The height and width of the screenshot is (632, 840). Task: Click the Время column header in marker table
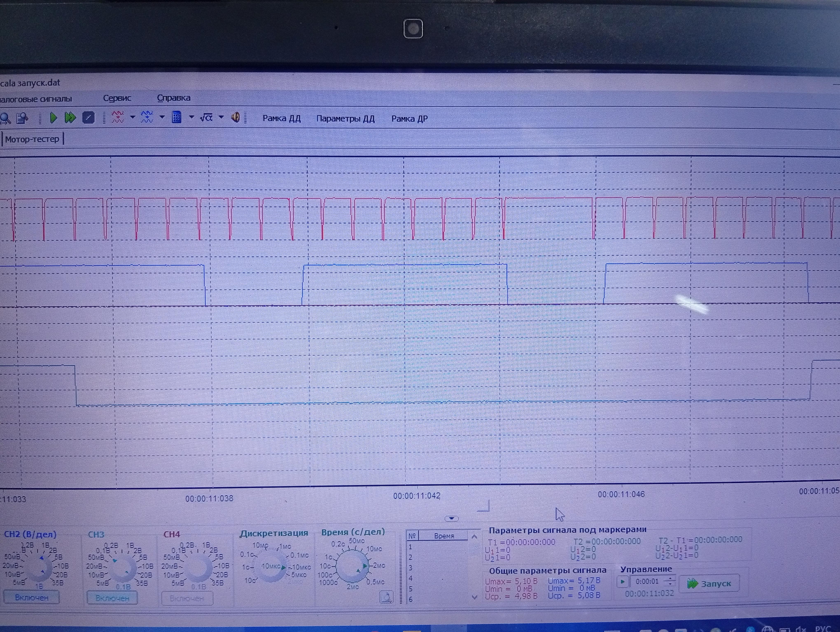tap(443, 536)
